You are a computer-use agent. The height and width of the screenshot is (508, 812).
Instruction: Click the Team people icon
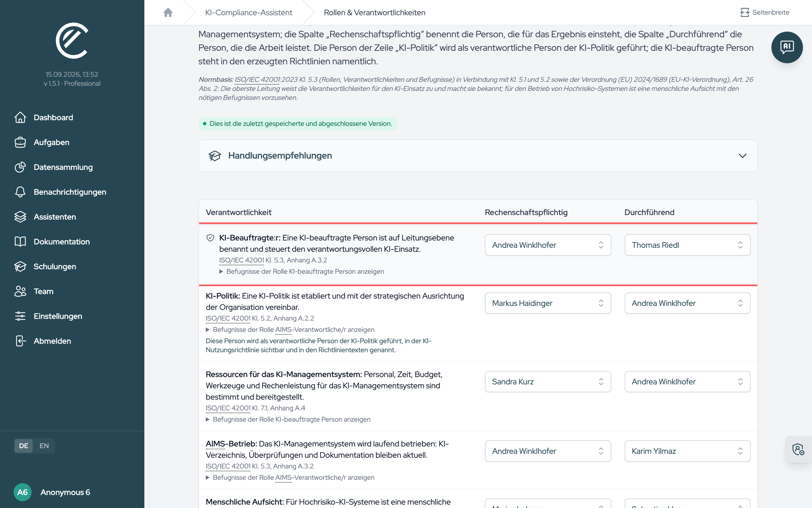click(20, 292)
